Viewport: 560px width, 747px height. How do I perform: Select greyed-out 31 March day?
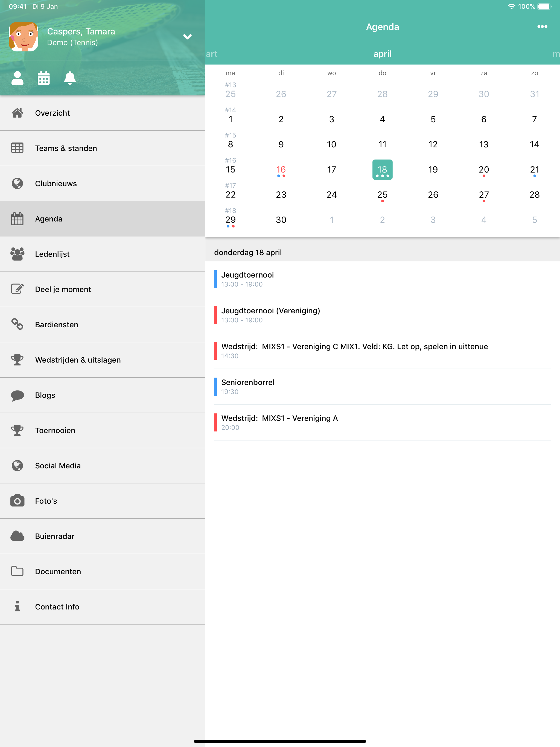click(x=534, y=94)
